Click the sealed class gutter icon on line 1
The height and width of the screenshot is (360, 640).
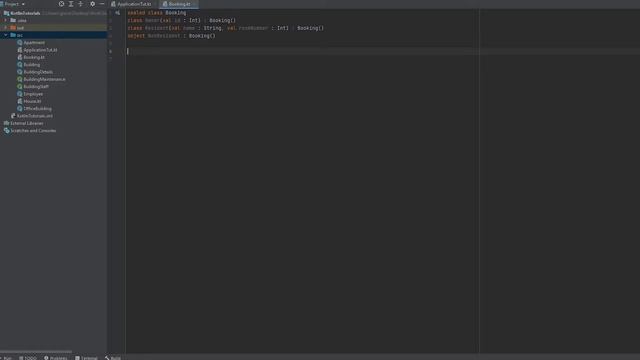coord(118,13)
